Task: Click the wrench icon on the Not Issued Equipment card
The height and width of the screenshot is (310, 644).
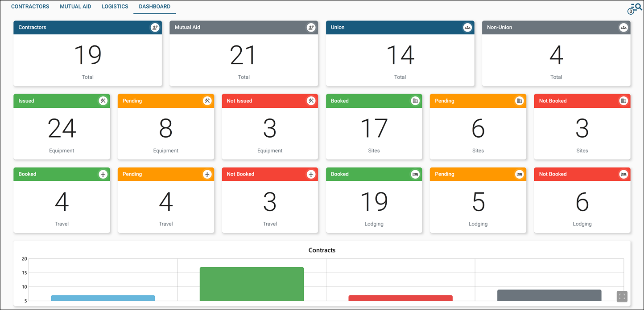Action: [311, 101]
